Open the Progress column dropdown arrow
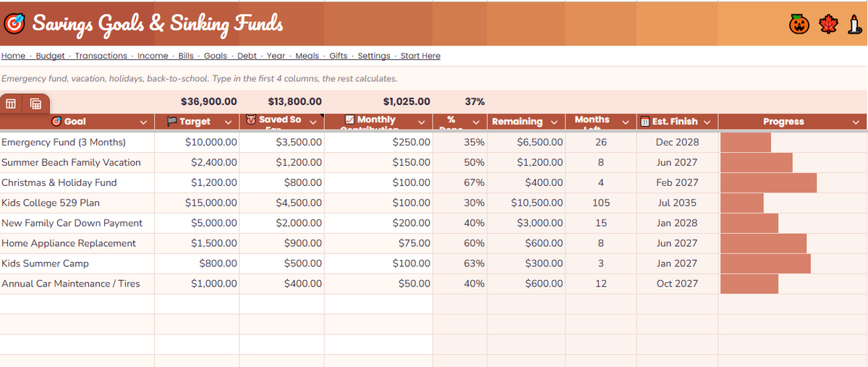This screenshot has height=367, width=868. 856,122
